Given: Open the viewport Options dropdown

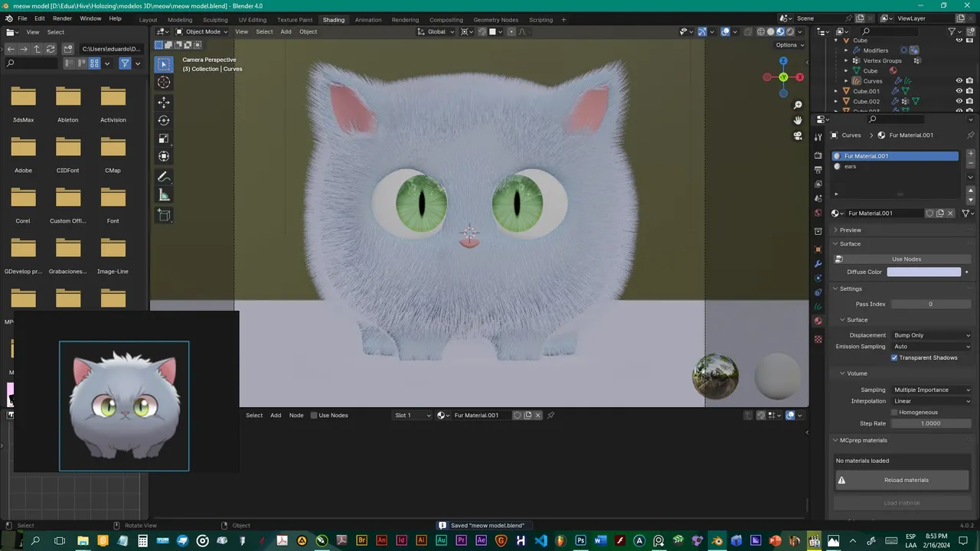Looking at the screenshot, I should click(789, 44).
